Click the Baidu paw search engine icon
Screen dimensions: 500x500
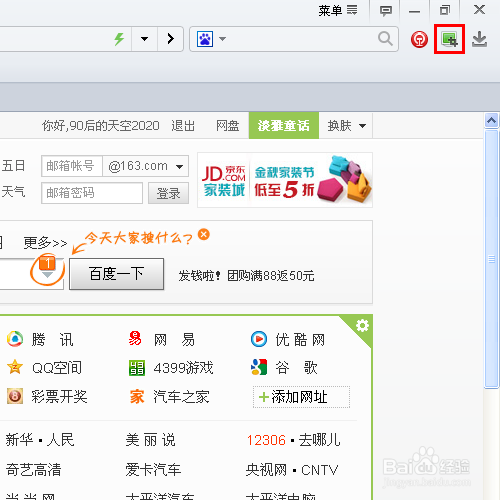point(205,39)
